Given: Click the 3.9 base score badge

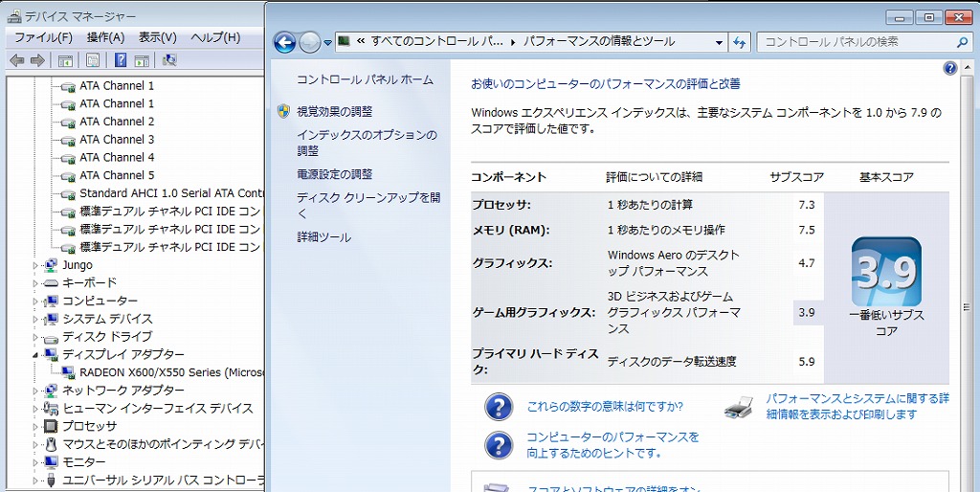Looking at the screenshot, I should point(886,272).
